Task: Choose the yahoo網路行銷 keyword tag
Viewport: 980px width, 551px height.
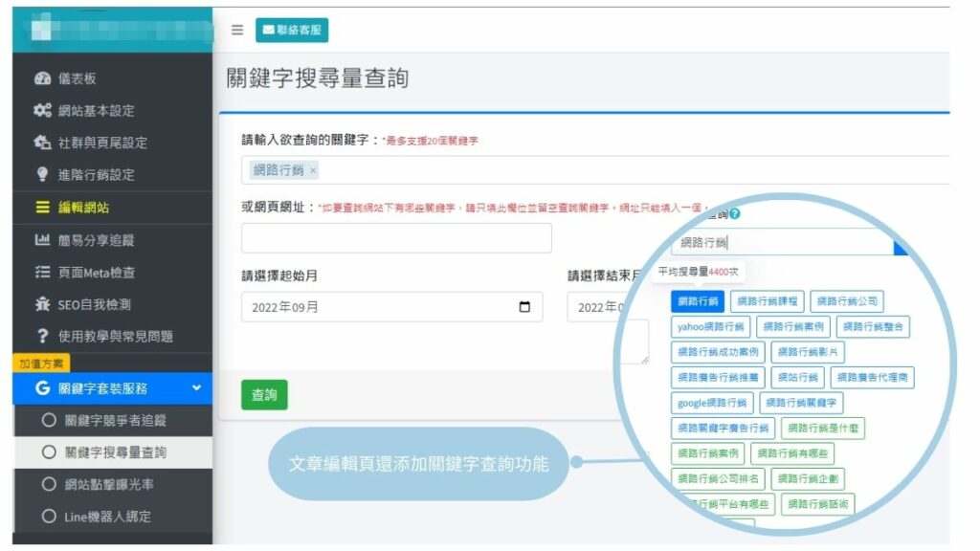Action: 711,327
